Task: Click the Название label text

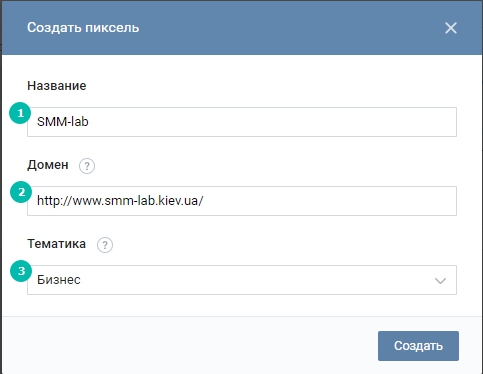Action: [57, 86]
